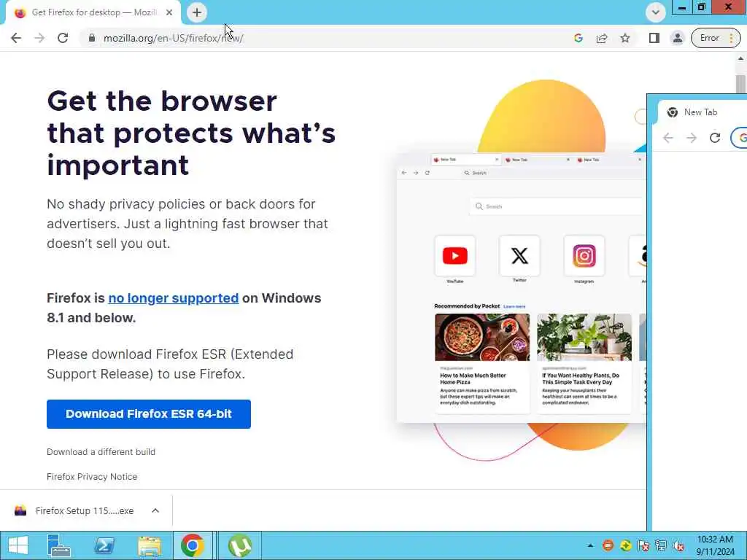Click the scrollbar up arrow
Image resolution: width=747 pixels, height=560 pixels.
(x=740, y=58)
